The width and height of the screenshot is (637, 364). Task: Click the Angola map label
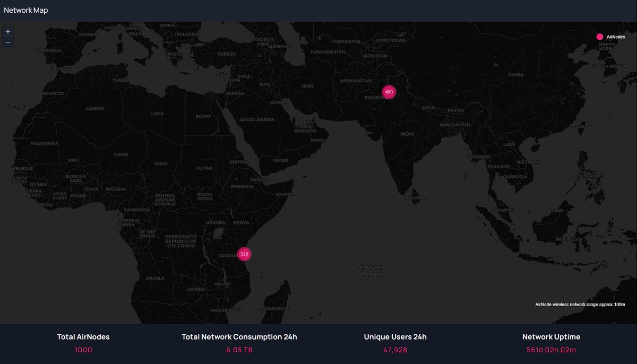pyautogui.click(x=155, y=278)
